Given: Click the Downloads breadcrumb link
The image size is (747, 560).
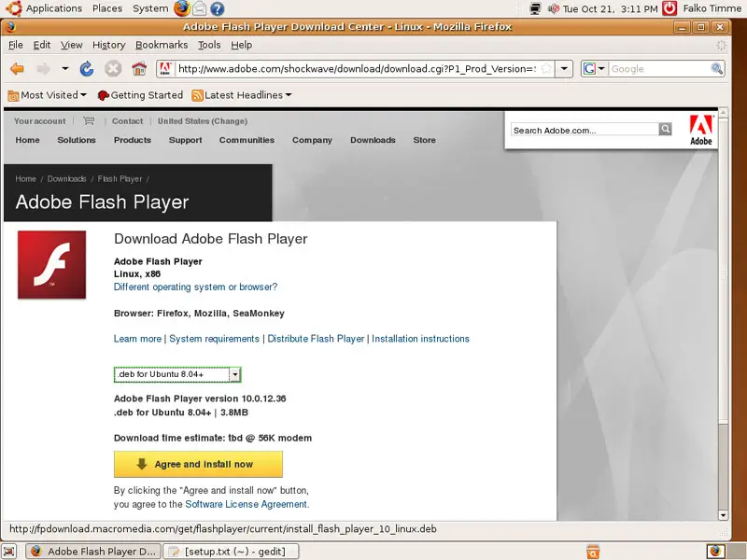Looking at the screenshot, I should coord(66,179).
